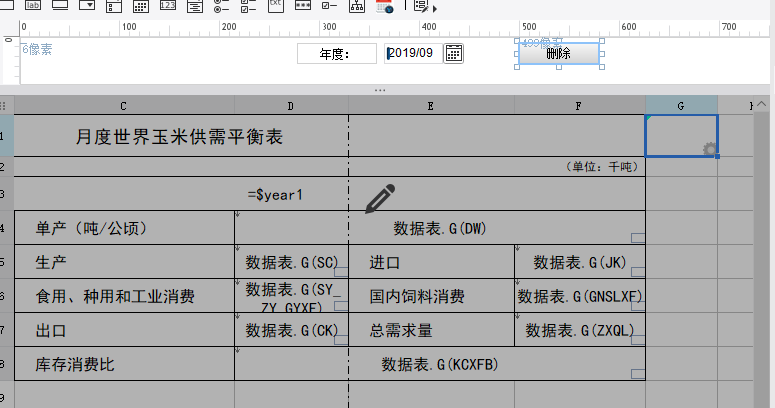This screenshot has width=775, height=408.
Task: Select data cell 数据表.G(GNSLXF)
Action: [580, 295]
